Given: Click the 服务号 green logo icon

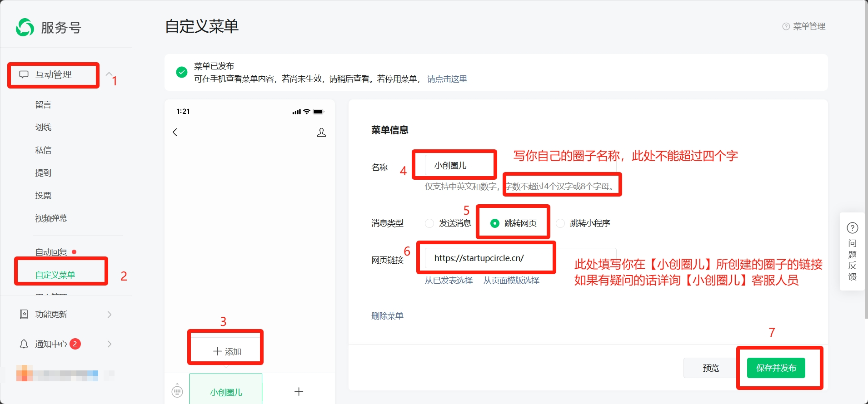Looking at the screenshot, I should pyautogui.click(x=25, y=27).
